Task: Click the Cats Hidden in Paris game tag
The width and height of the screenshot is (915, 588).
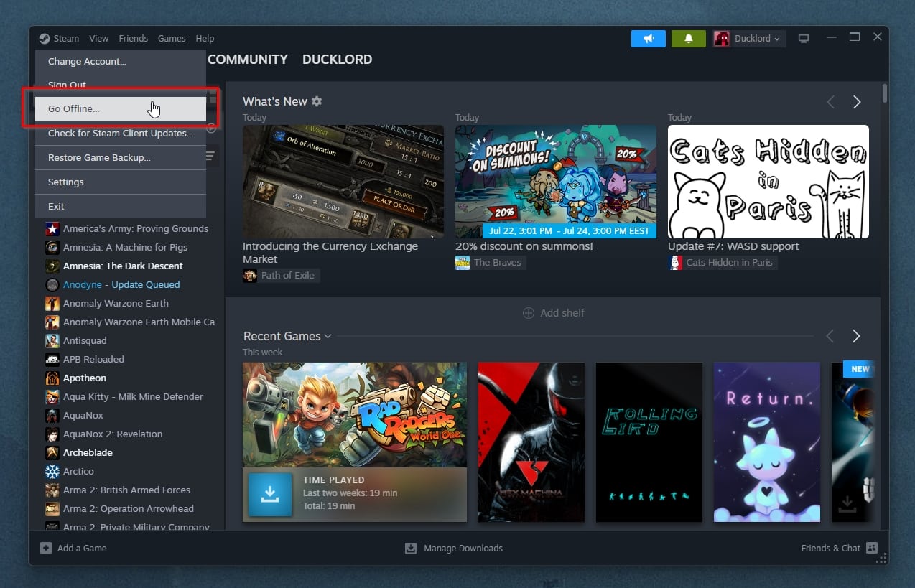Action: pyautogui.click(x=722, y=262)
